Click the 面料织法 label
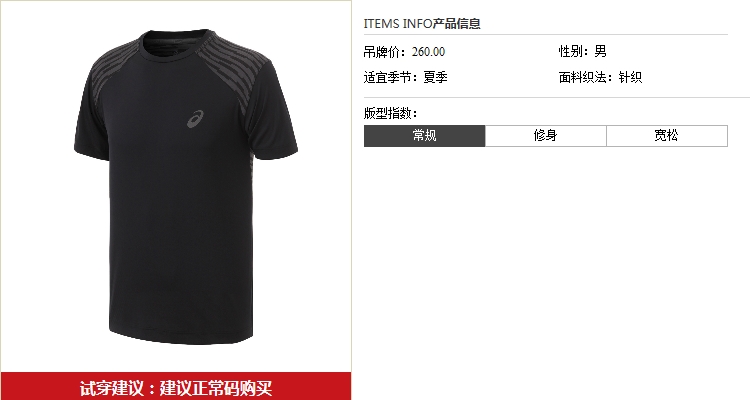 pos(585,77)
